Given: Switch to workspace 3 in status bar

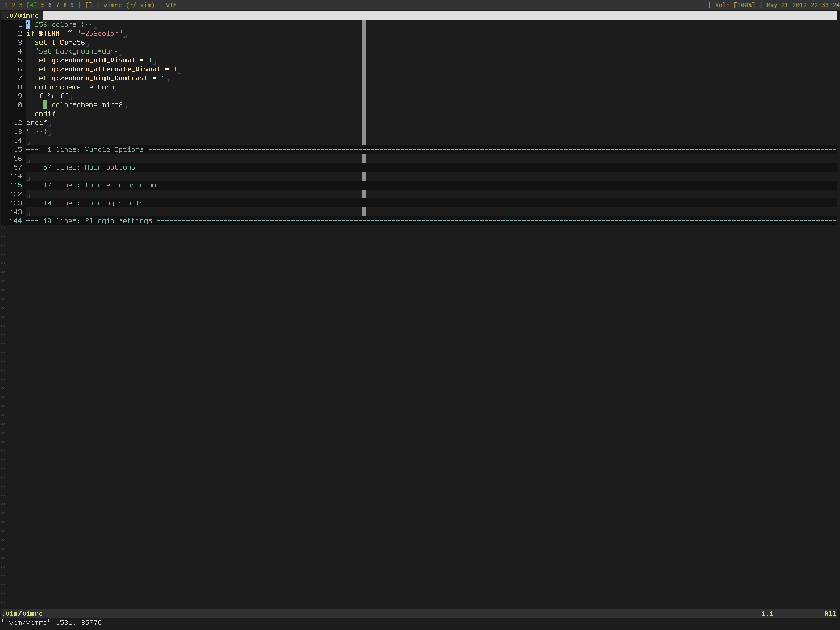Looking at the screenshot, I should point(20,5).
